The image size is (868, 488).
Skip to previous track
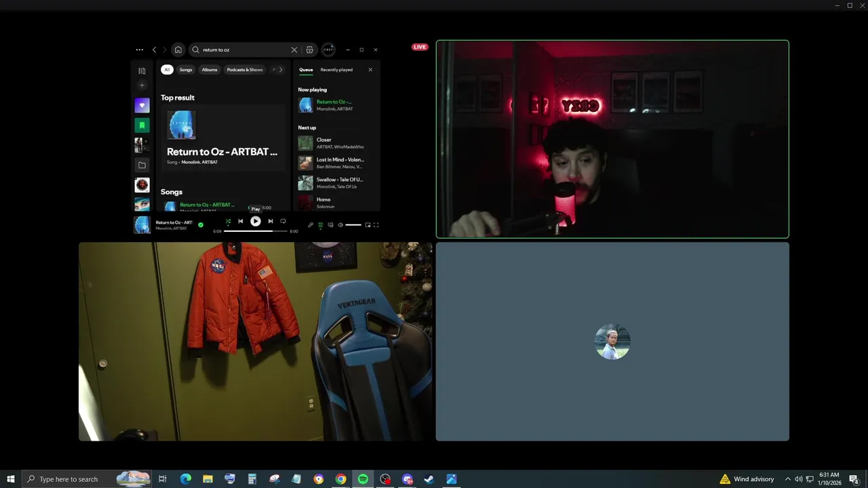240,222
